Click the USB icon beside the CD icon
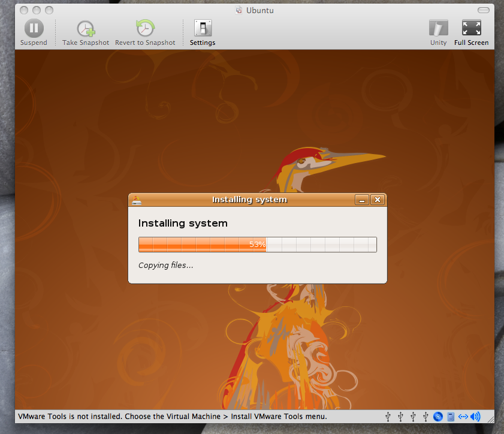The height and width of the screenshot is (434, 504). coord(425,417)
